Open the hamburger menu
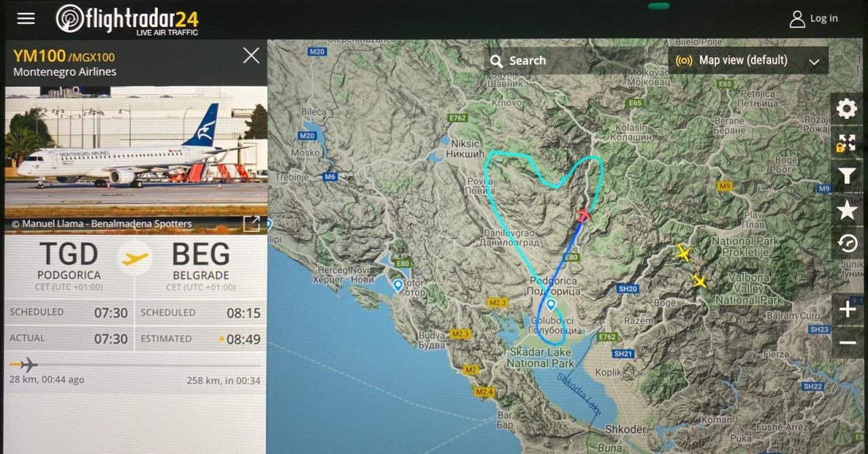This screenshot has height=454, width=868. click(26, 18)
